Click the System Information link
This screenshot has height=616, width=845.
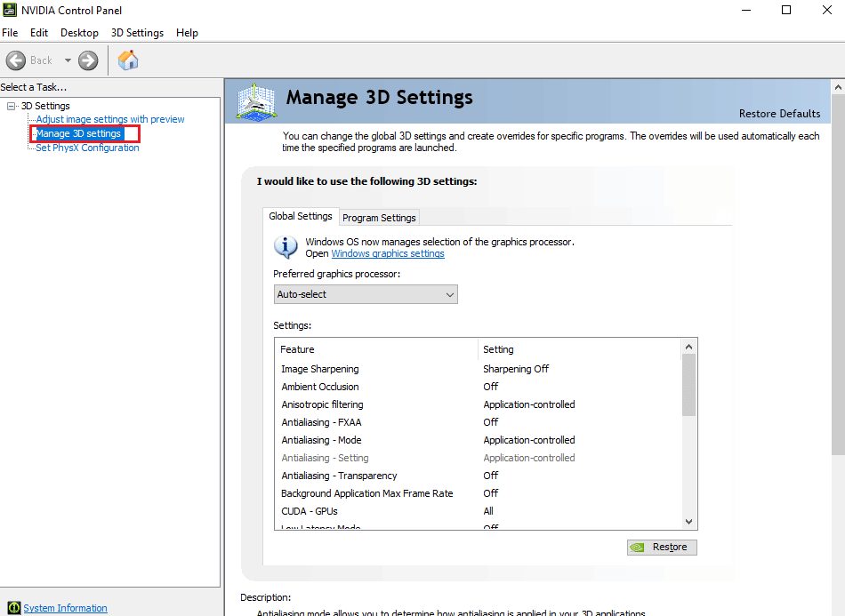pos(65,608)
